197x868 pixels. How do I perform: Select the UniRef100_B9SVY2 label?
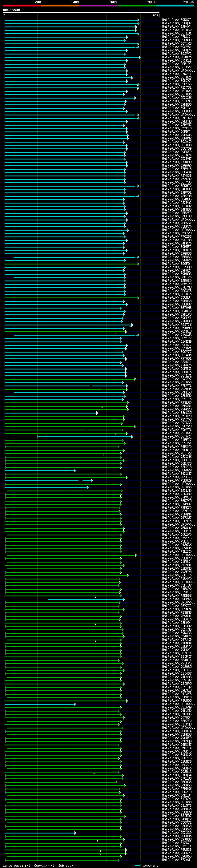(x=177, y=54)
